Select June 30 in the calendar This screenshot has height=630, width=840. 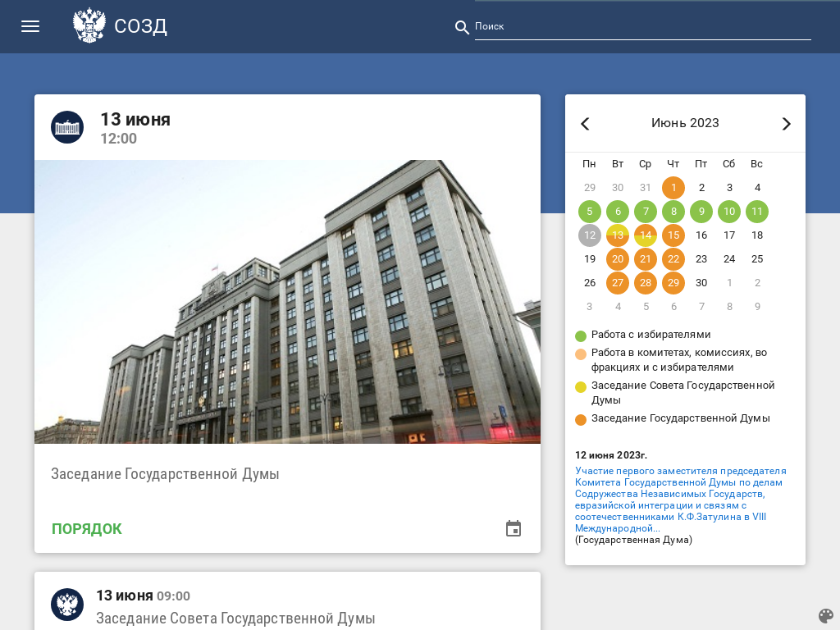[x=701, y=283]
